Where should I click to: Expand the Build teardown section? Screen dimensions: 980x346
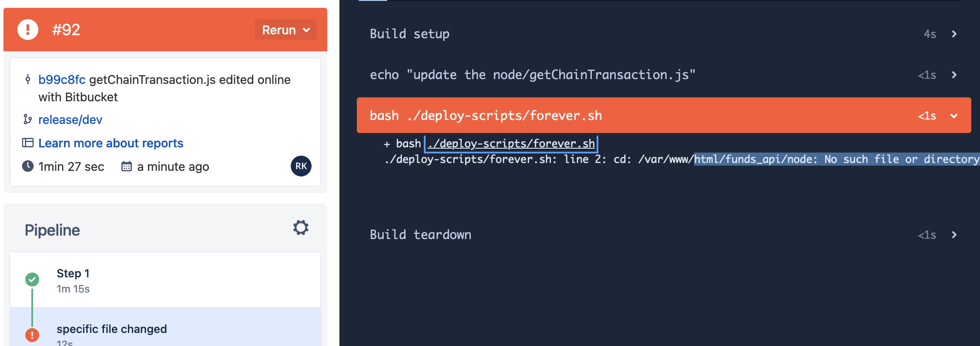[954, 235]
